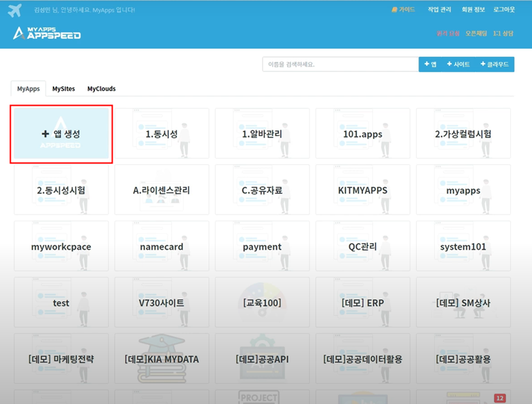Open the [데모] 마케팅전략 tile
This screenshot has height=404, width=532.
pyautogui.click(x=61, y=359)
